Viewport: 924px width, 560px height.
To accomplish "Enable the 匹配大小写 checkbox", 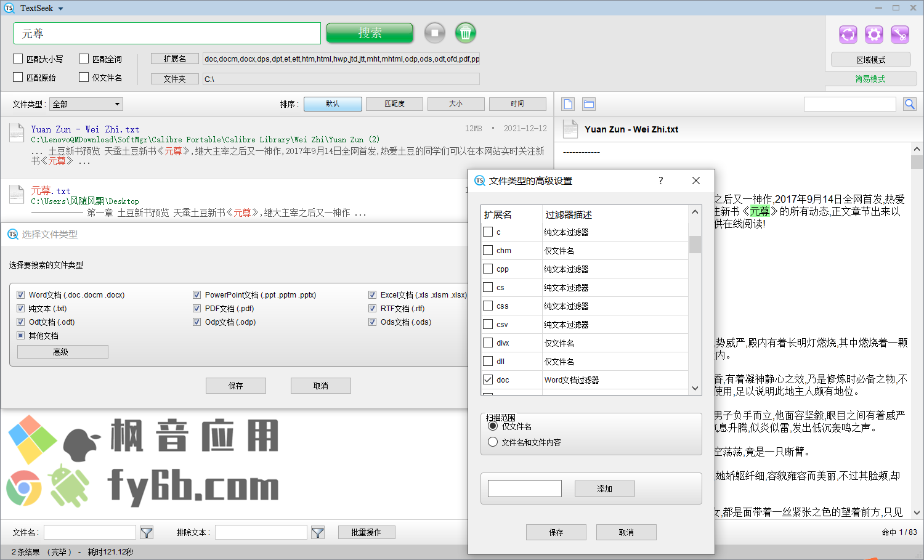I will [18, 59].
